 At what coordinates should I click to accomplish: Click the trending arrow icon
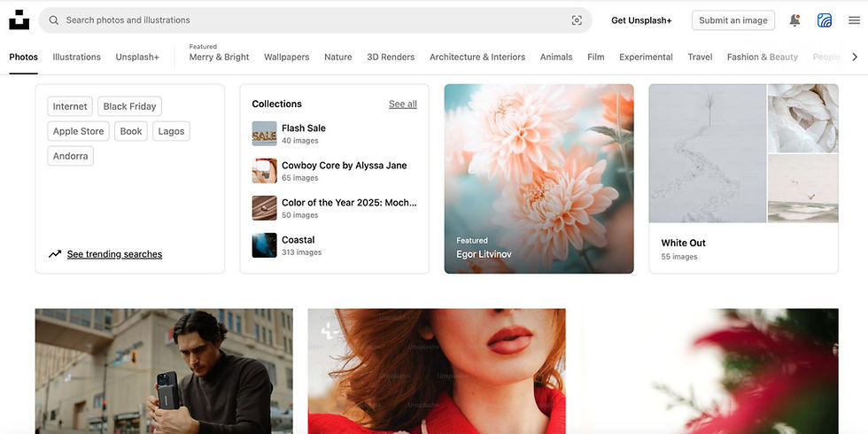click(x=55, y=254)
